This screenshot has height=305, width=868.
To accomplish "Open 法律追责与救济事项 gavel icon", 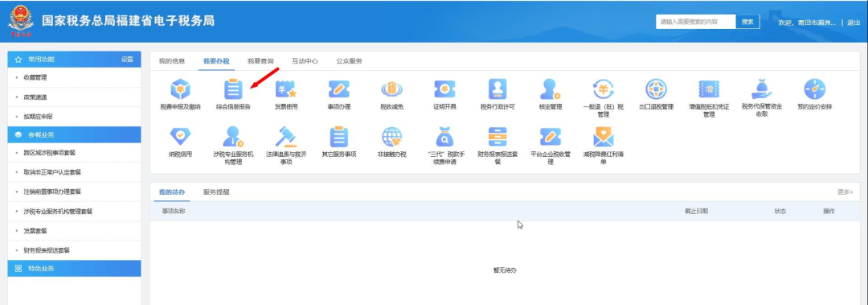I will pos(286,137).
